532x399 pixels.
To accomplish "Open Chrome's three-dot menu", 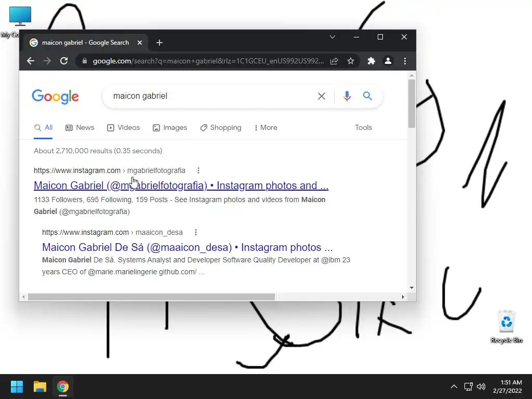I will coord(405,61).
